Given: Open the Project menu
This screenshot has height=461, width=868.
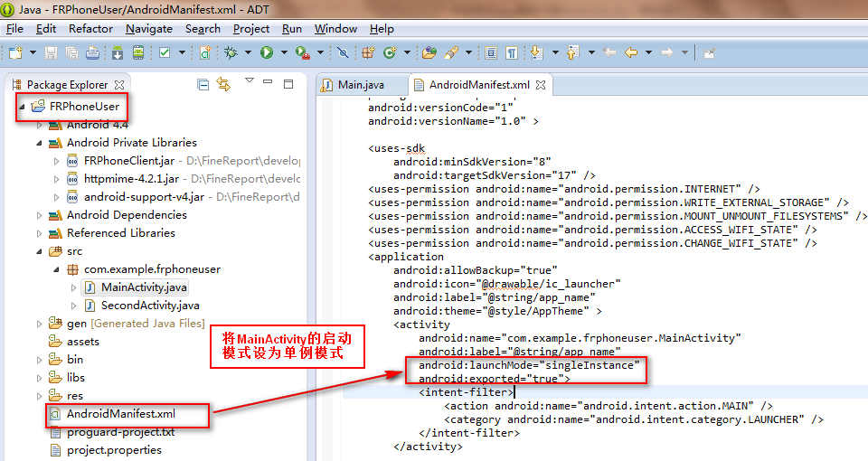Looking at the screenshot, I should pyautogui.click(x=250, y=29).
